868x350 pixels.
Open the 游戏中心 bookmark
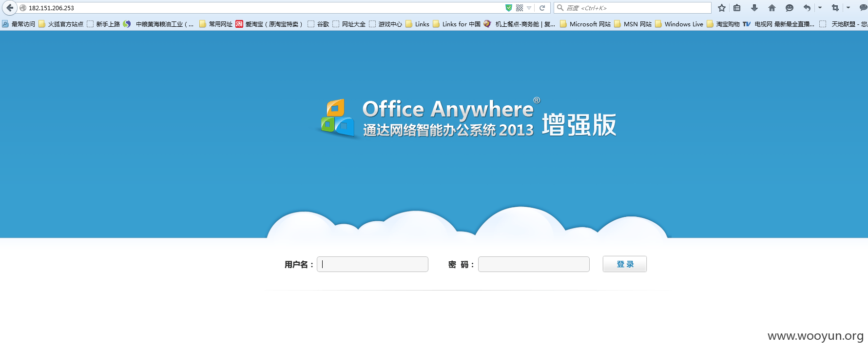click(x=386, y=24)
